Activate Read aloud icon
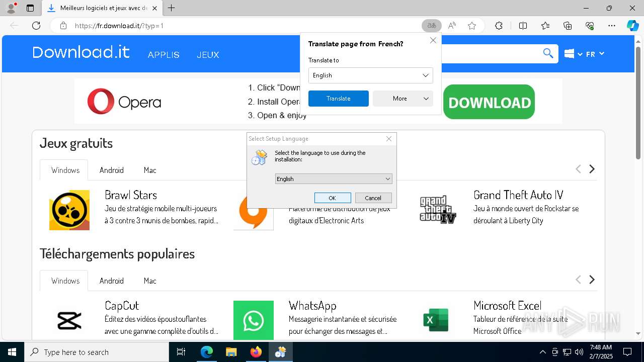 pyautogui.click(x=452, y=26)
